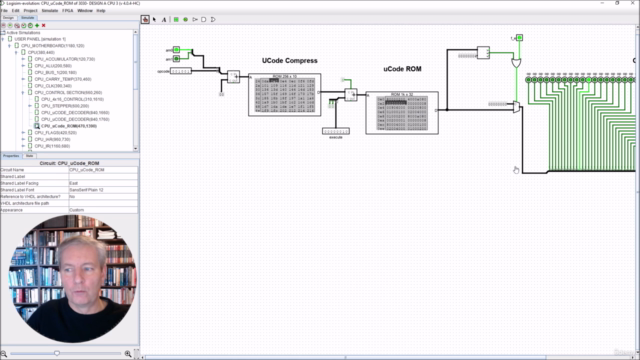Open the Project menu
Image resolution: width=640 pixels, height=360 pixels.
coord(31,11)
